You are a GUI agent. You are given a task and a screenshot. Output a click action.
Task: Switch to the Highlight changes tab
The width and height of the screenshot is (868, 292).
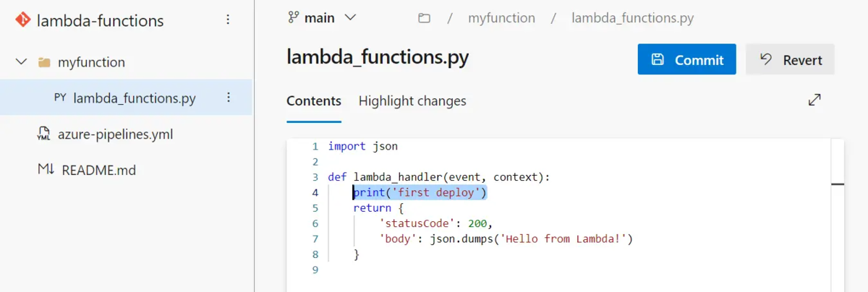(x=412, y=101)
